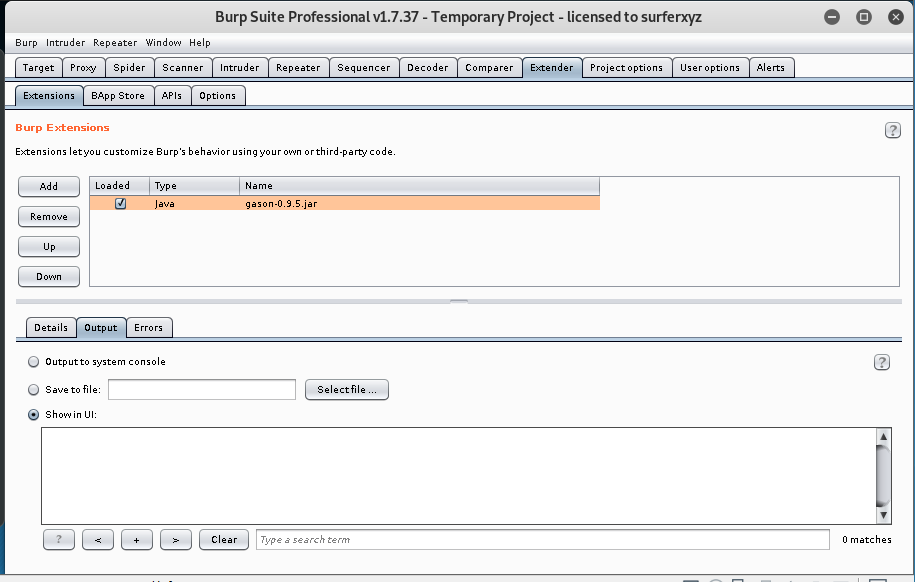The image size is (915, 582).
Task: Click inside the output text area
Action: coord(459,476)
